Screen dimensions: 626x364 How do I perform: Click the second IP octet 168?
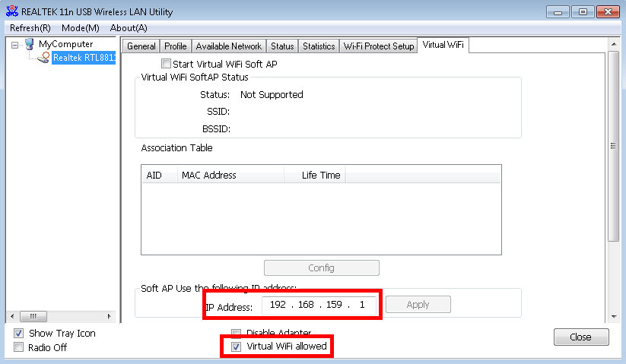(x=306, y=305)
